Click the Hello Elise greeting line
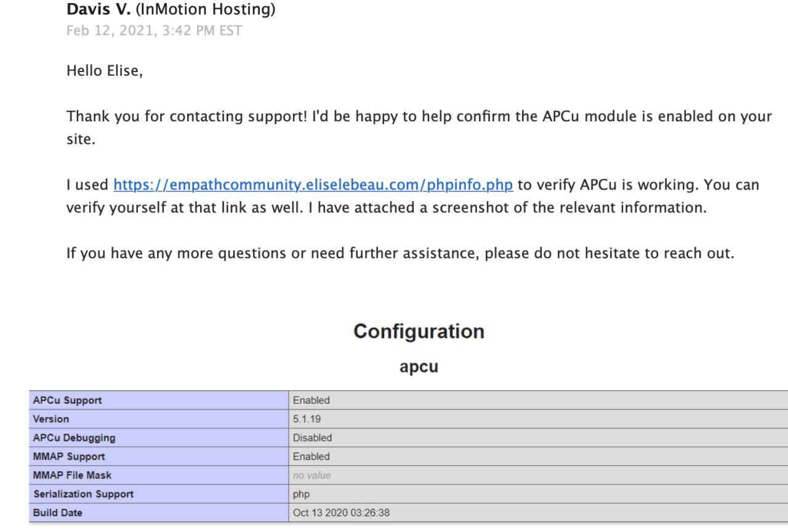Screen dimensions: 788x532 [104, 71]
